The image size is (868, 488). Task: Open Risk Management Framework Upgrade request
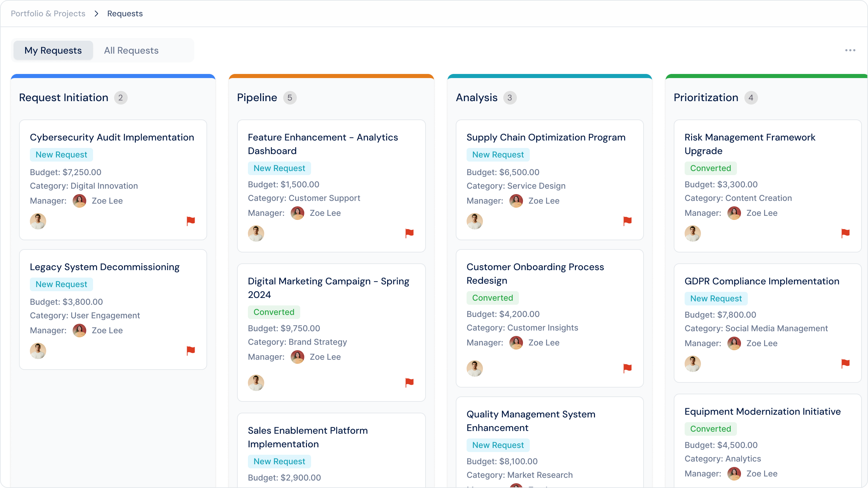[750, 144]
